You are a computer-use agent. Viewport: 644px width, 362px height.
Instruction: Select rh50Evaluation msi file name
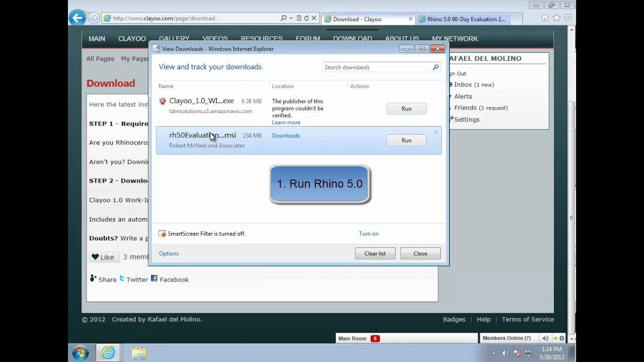click(202, 135)
